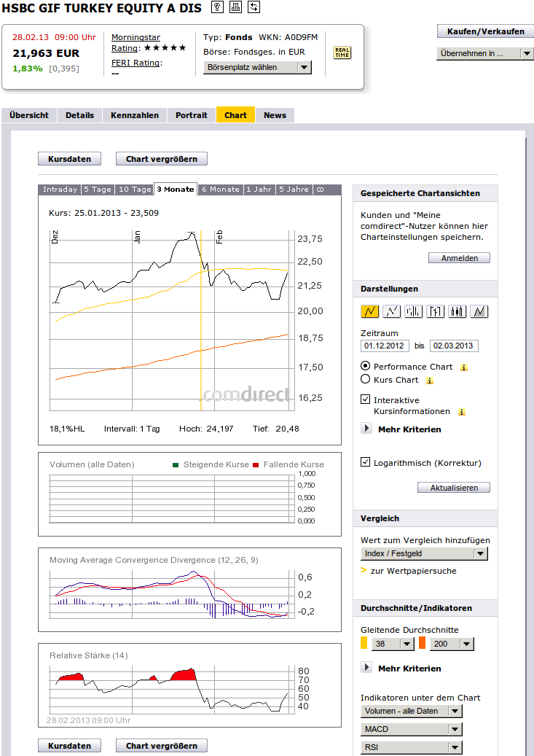Click the help question mark icon beside title
The width and height of the screenshot is (534, 756).
217,7
